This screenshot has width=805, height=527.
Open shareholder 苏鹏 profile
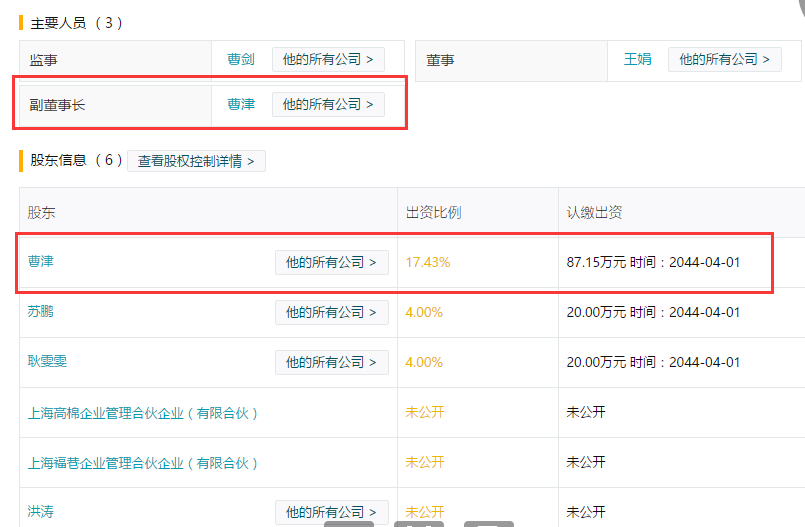pos(41,312)
